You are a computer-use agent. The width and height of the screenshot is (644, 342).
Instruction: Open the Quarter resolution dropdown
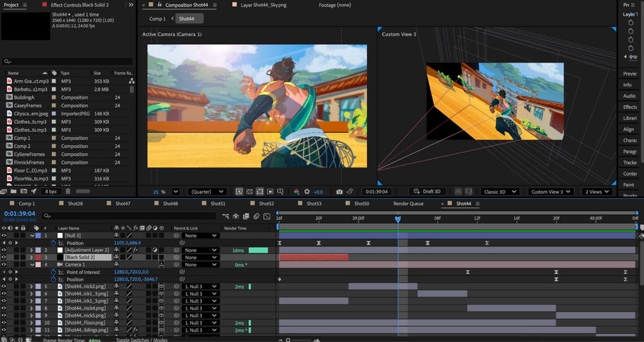pyautogui.click(x=207, y=191)
